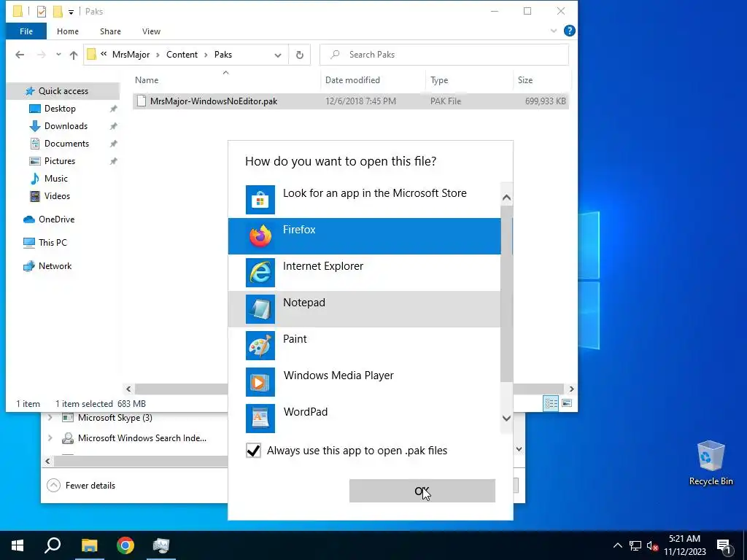Switch to large icons view

tap(566, 404)
